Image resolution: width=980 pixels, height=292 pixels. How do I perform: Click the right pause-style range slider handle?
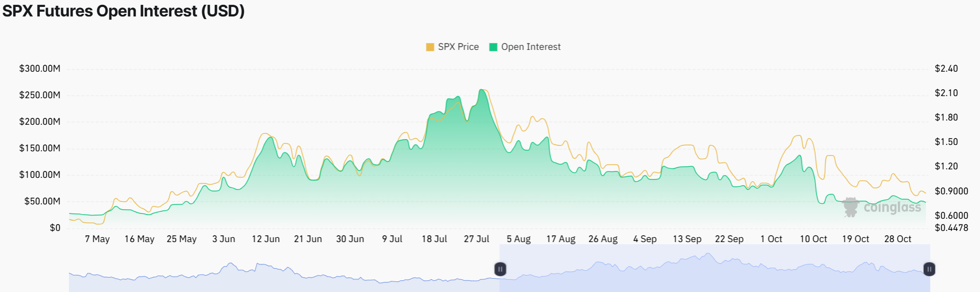[x=929, y=269]
